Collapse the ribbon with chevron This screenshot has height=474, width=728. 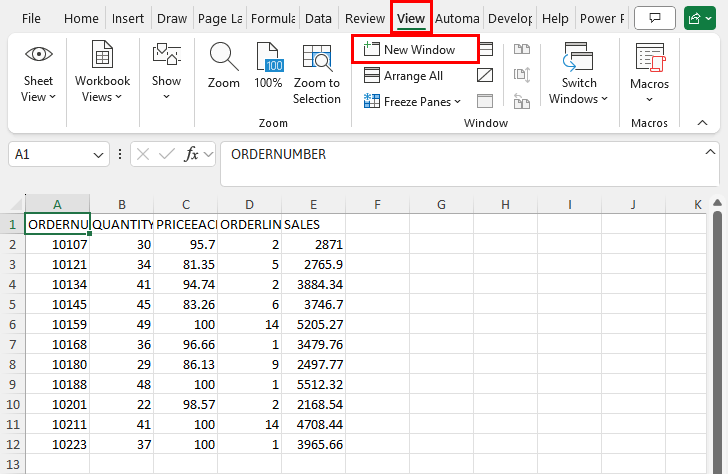[x=702, y=123]
